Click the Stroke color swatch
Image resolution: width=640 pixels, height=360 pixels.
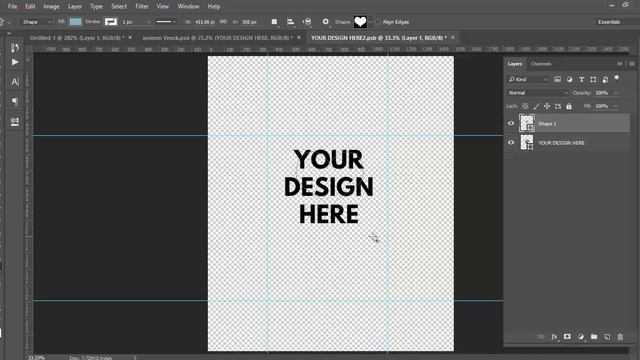pyautogui.click(x=111, y=22)
